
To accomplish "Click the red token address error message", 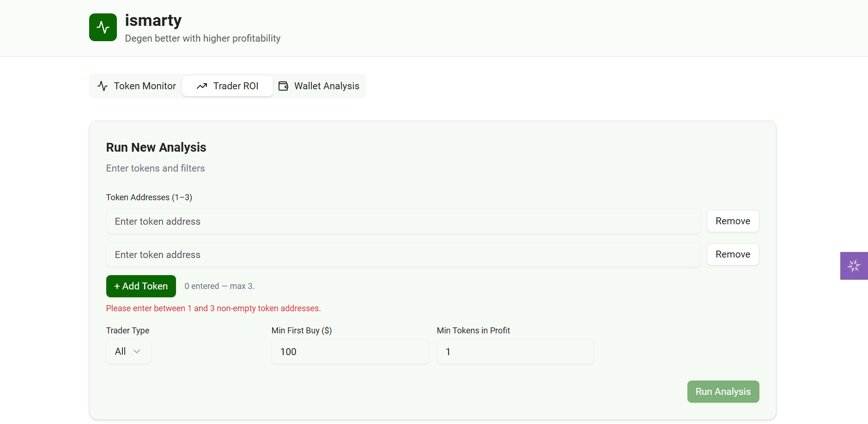I will coord(213,308).
